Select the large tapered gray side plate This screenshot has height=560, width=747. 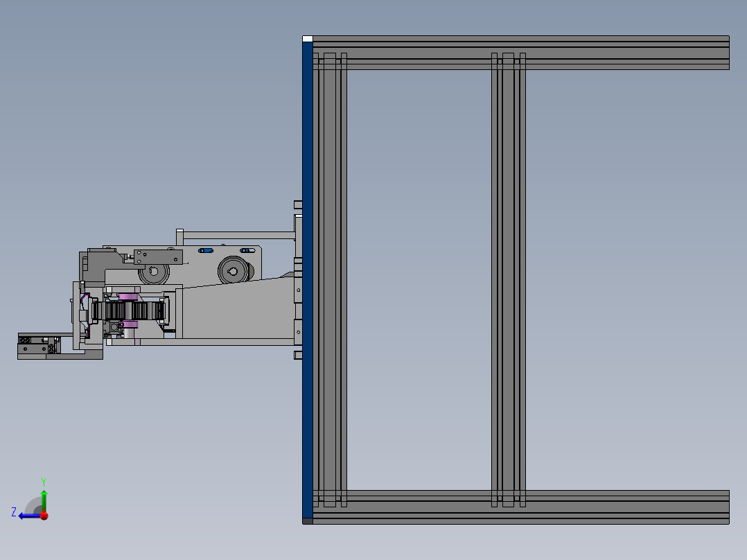(238, 309)
